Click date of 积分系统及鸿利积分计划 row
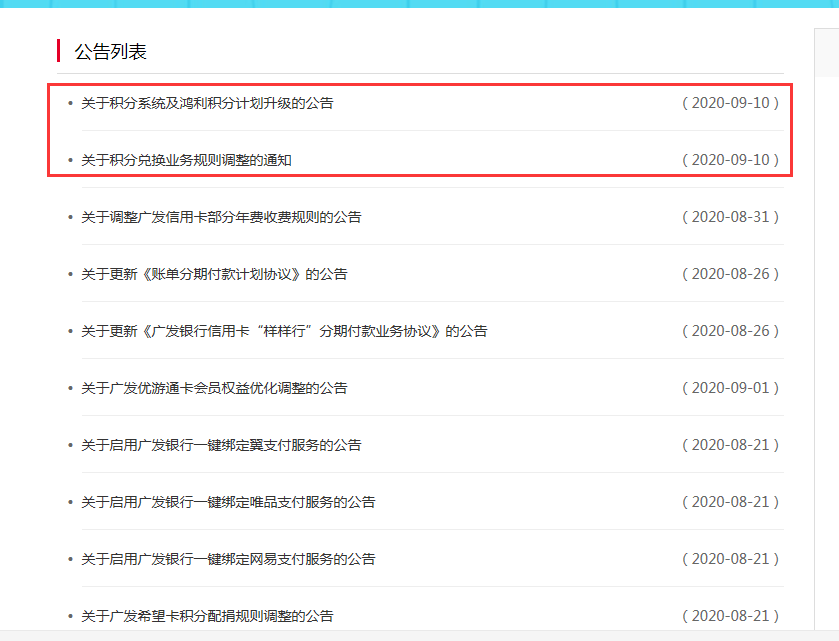 [730, 103]
